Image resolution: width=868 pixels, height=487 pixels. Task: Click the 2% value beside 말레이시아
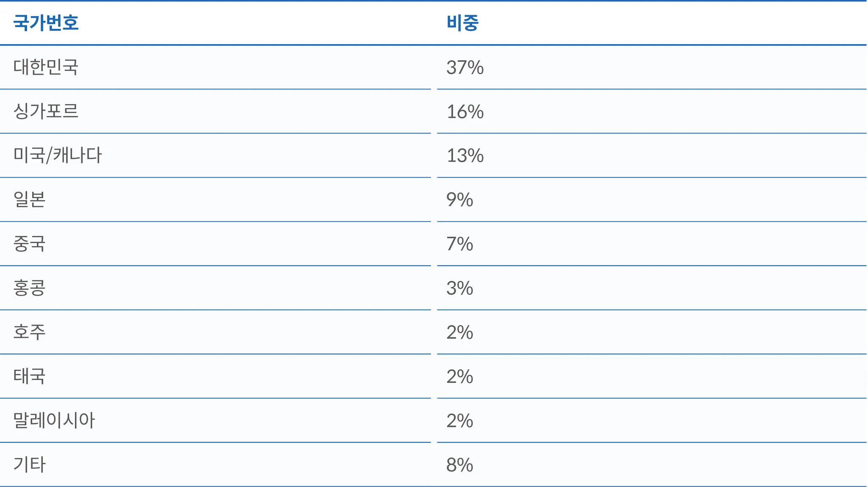click(459, 421)
